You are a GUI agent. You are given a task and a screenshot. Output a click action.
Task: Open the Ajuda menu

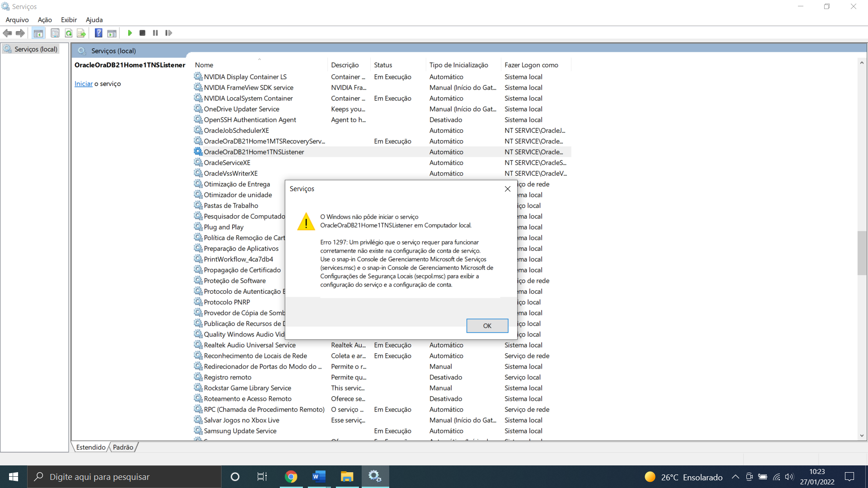(x=94, y=20)
